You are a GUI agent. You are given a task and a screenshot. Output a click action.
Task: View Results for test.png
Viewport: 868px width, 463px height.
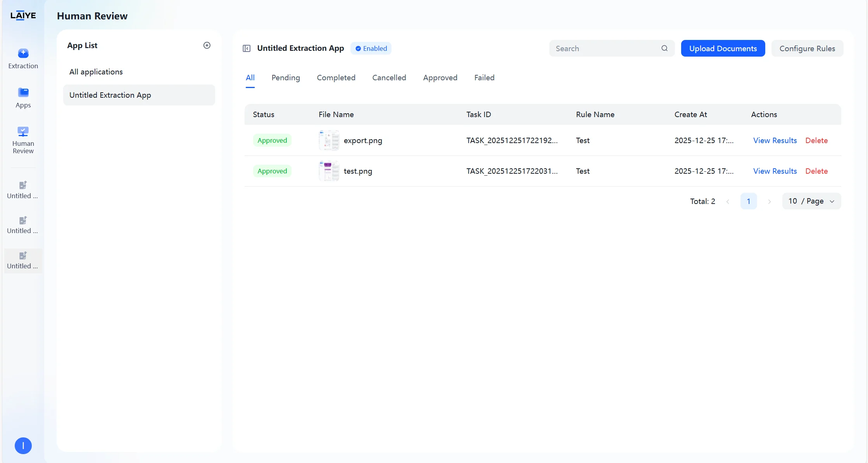[775, 171]
